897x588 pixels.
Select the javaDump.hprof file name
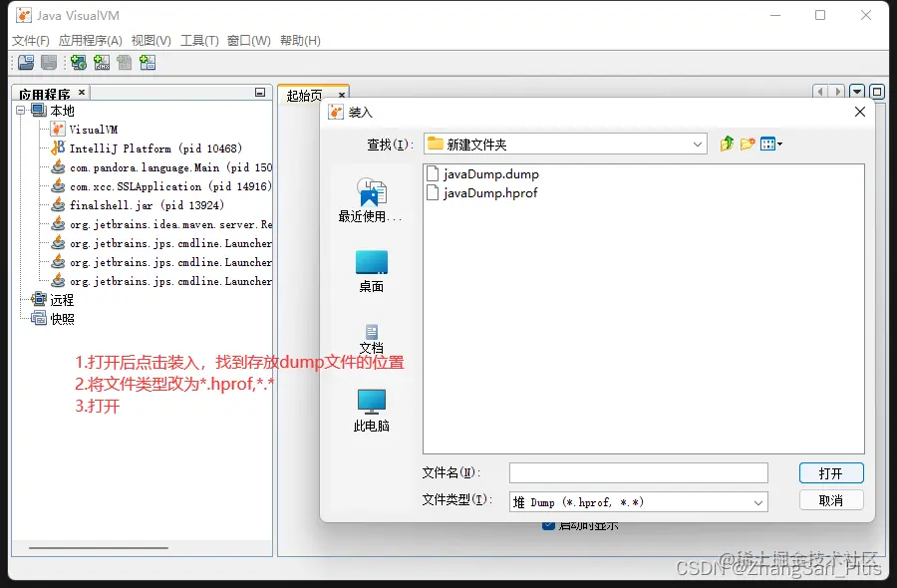pyautogui.click(x=490, y=192)
